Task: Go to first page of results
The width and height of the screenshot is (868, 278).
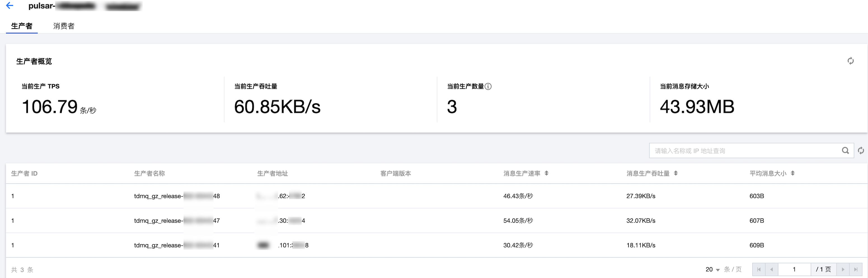Action: tap(759, 270)
